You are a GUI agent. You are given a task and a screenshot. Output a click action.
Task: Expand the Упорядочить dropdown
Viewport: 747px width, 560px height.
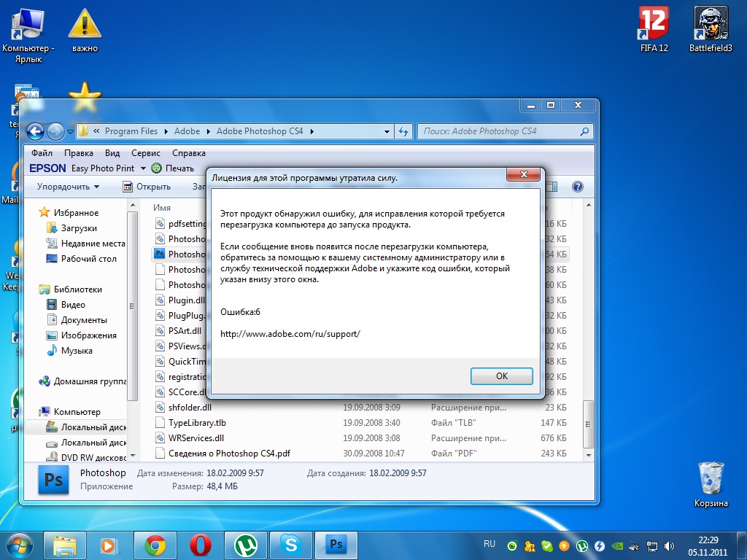tap(68, 187)
